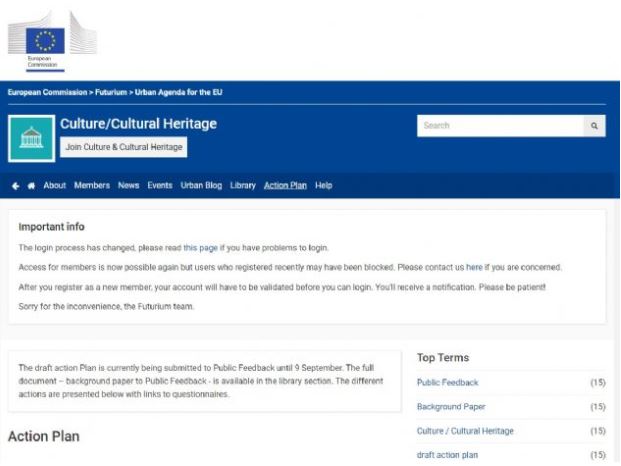Click the Culture/Cultural Heritage temple icon
The image size is (621, 466).
[32, 139]
